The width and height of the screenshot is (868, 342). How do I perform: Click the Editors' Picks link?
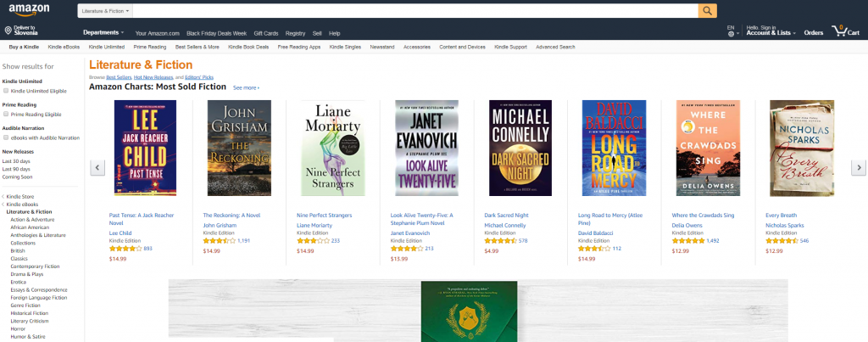199,77
